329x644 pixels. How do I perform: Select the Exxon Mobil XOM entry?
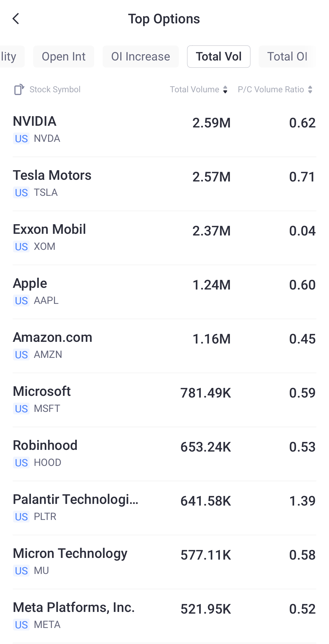pos(164,238)
